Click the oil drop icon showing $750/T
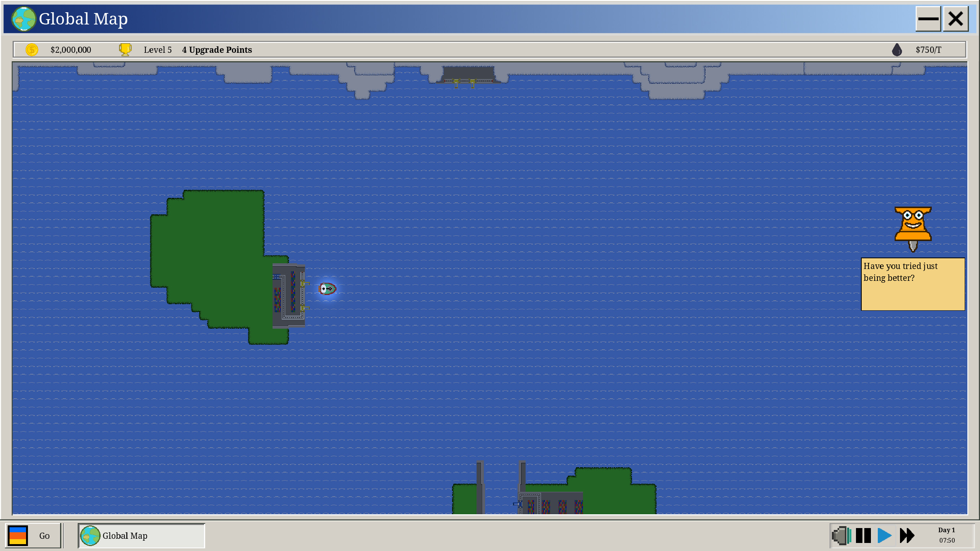 (897, 50)
